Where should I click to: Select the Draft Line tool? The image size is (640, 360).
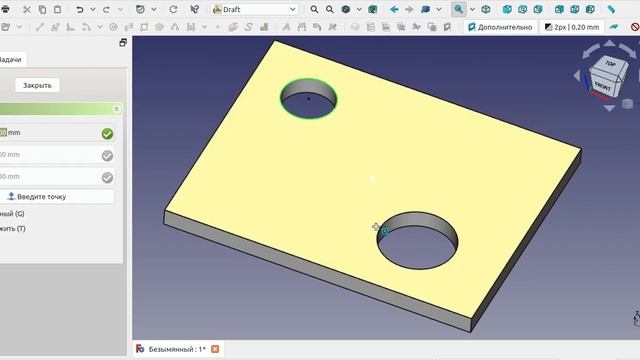click(40, 27)
